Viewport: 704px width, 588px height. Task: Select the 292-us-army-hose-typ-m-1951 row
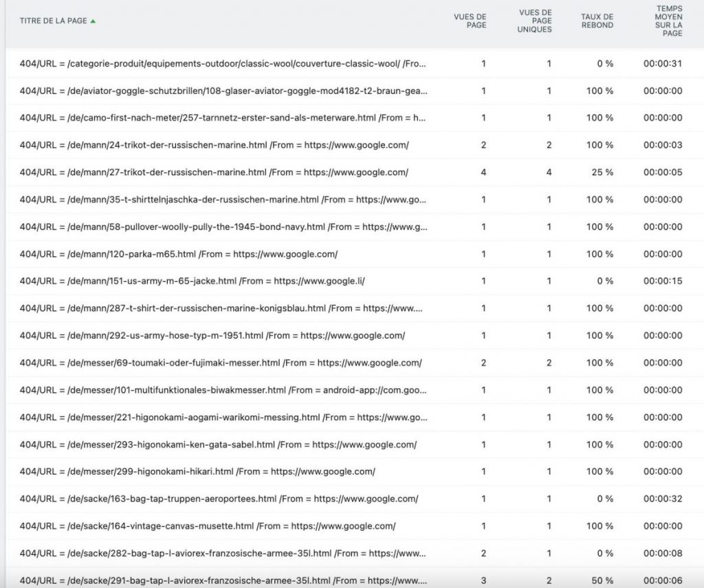212,335
